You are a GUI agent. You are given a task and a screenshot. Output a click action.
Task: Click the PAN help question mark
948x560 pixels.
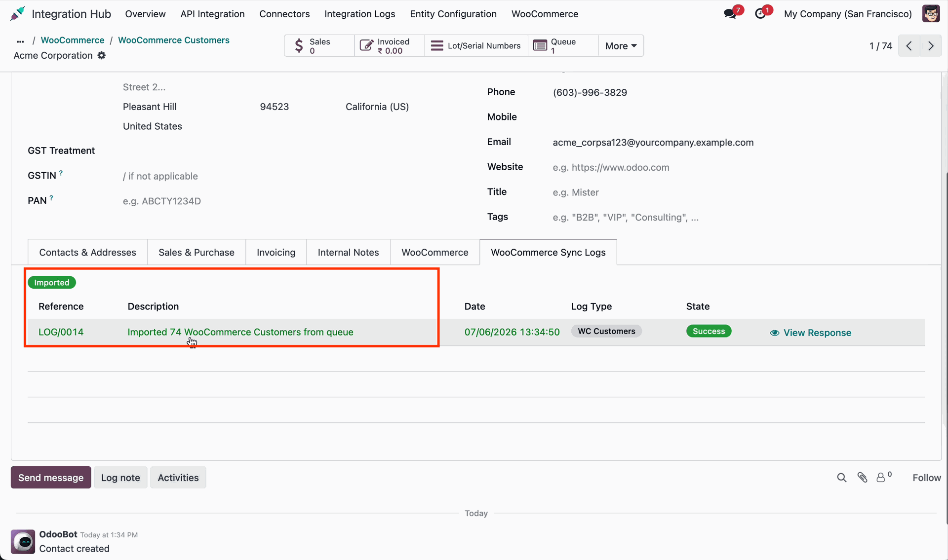(x=51, y=198)
